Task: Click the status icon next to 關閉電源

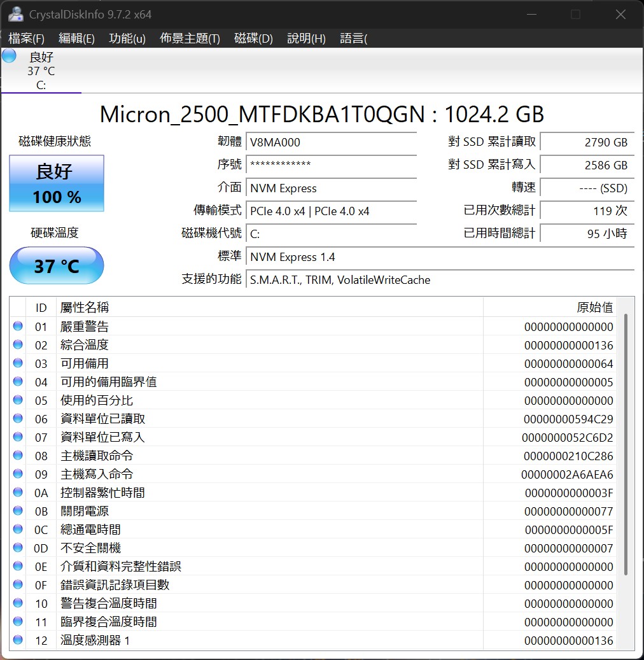Action: [x=17, y=510]
